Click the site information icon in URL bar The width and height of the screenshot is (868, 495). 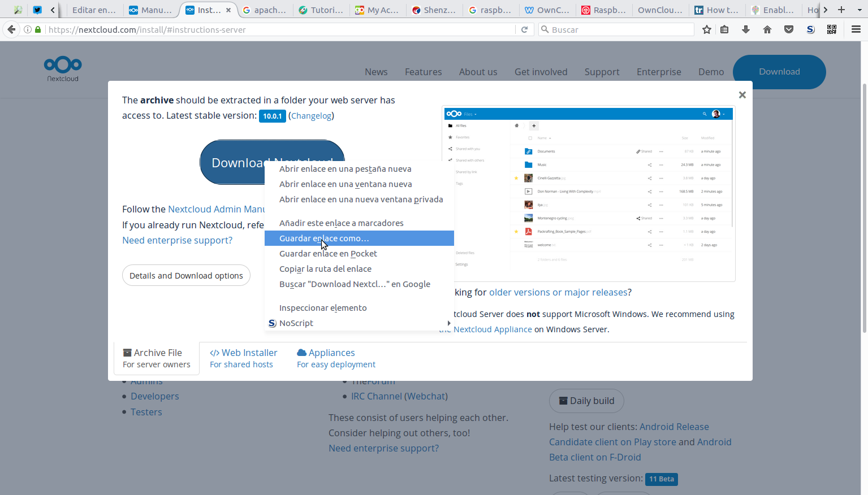click(x=27, y=29)
